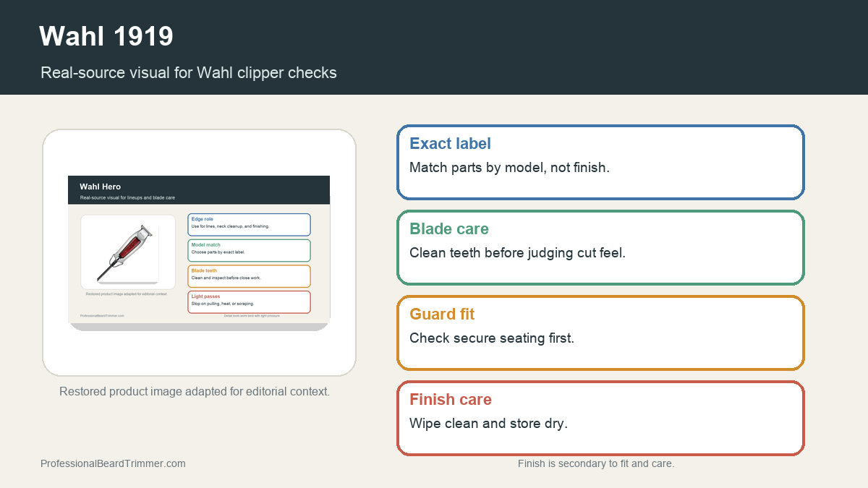This screenshot has width=868, height=488.
Task: Click Wipe clean and store dry text
Action: click(488, 424)
